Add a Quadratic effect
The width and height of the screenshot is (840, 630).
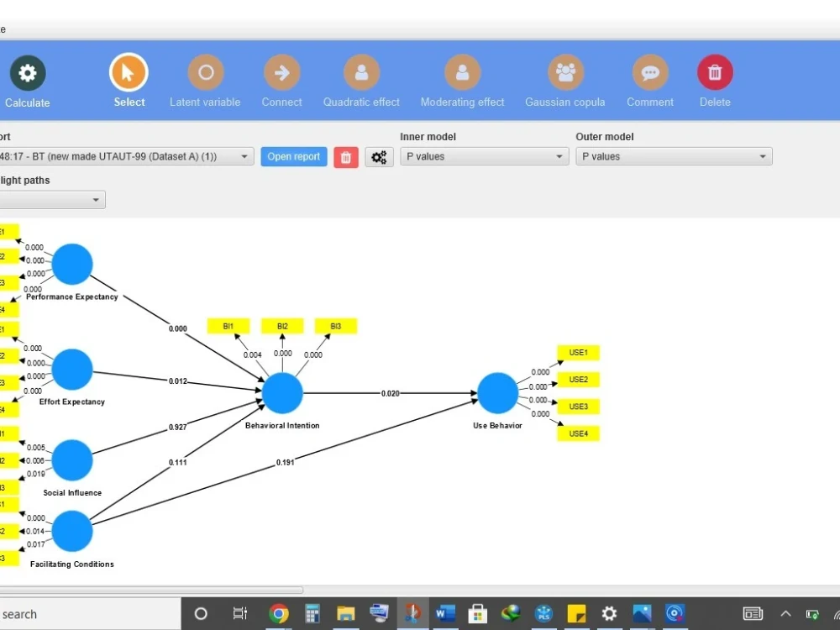click(361, 72)
